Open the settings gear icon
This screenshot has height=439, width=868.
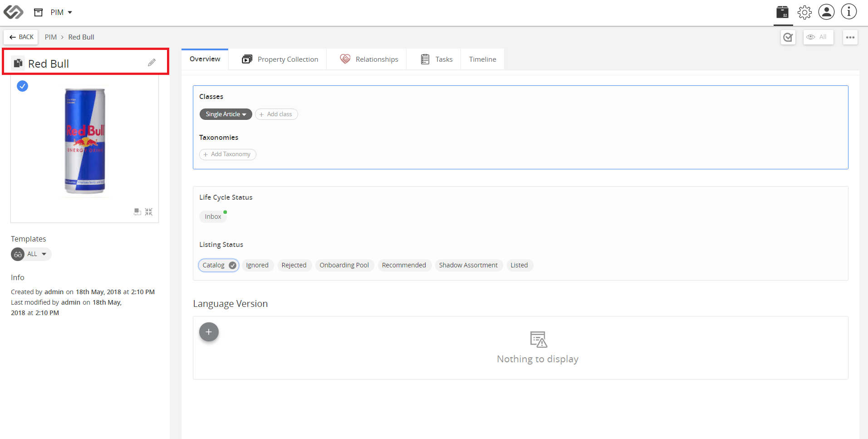pos(804,12)
